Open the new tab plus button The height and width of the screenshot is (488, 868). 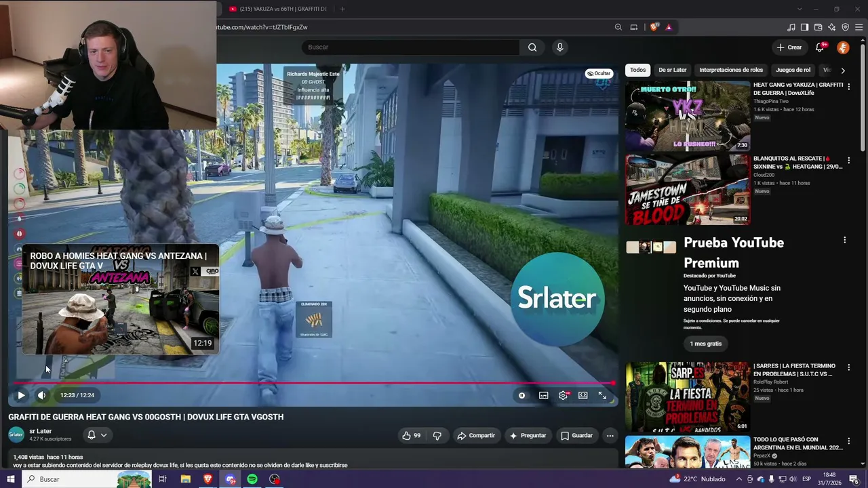coord(342,9)
